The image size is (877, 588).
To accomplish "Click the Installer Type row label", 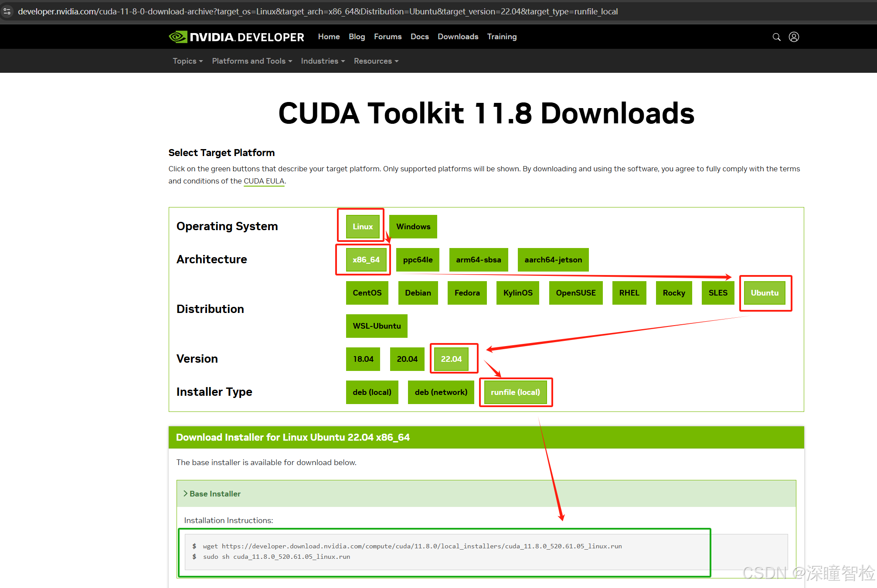I will coord(214,392).
